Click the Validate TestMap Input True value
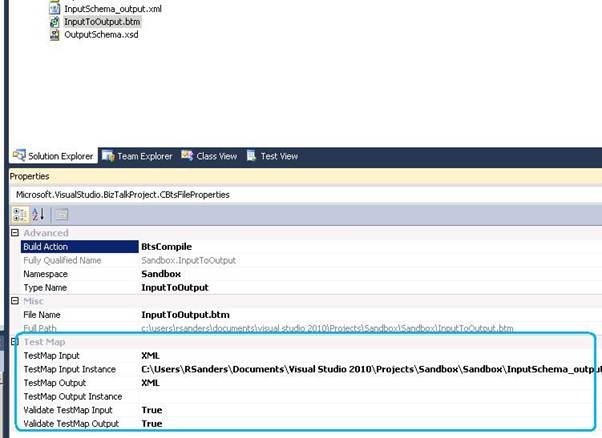The image size is (602, 438). [x=152, y=410]
